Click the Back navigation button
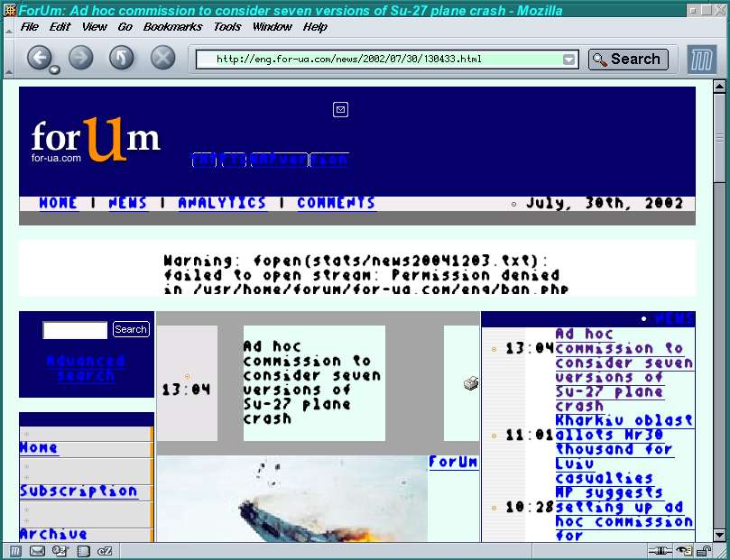730x560 pixels. [x=39, y=59]
